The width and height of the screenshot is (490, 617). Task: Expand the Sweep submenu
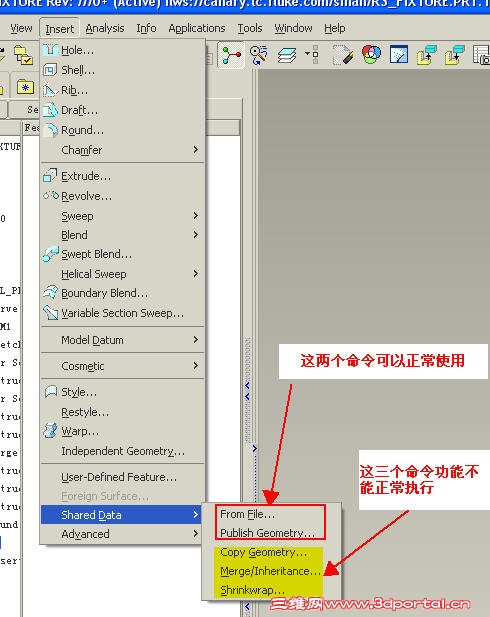[123, 216]
